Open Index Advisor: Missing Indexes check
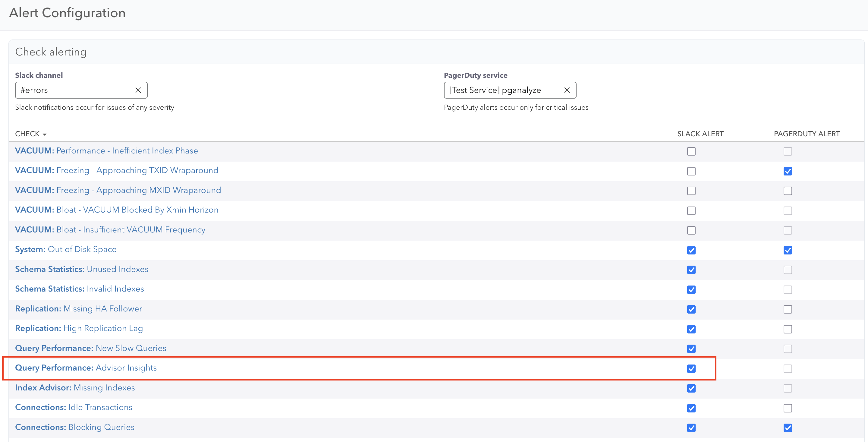 point(75,387)
